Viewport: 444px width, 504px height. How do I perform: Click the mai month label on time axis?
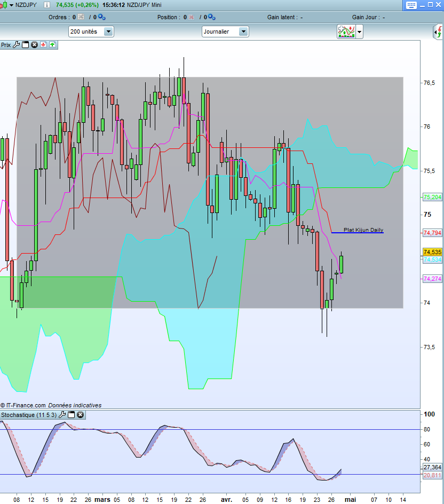pos(350,500)
